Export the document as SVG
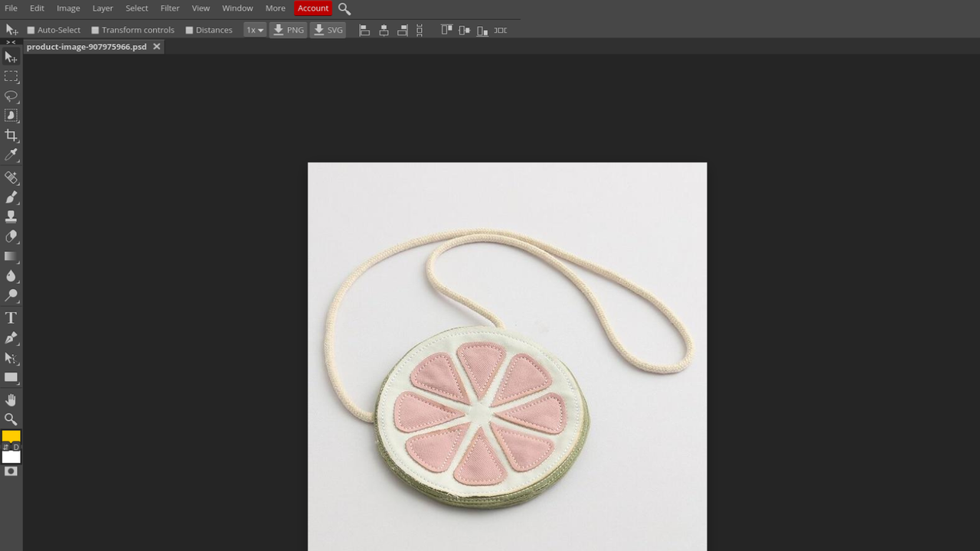980x551 pixels. [328, 30]
